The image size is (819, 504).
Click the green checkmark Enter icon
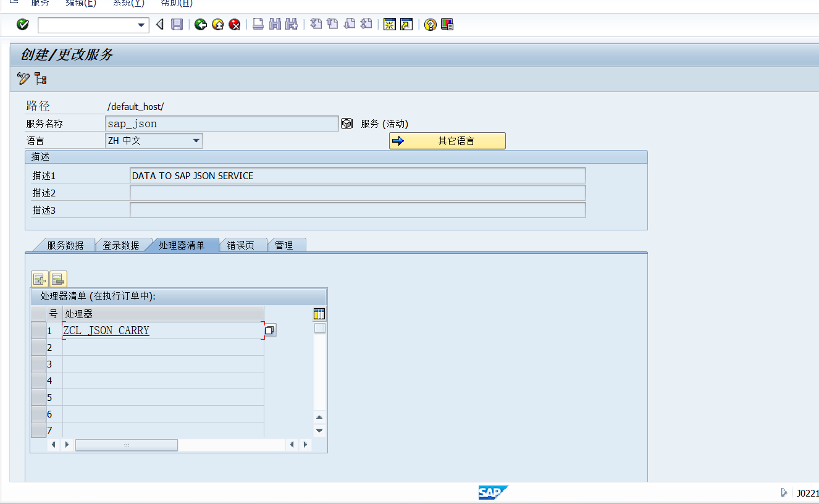(23, 25)
